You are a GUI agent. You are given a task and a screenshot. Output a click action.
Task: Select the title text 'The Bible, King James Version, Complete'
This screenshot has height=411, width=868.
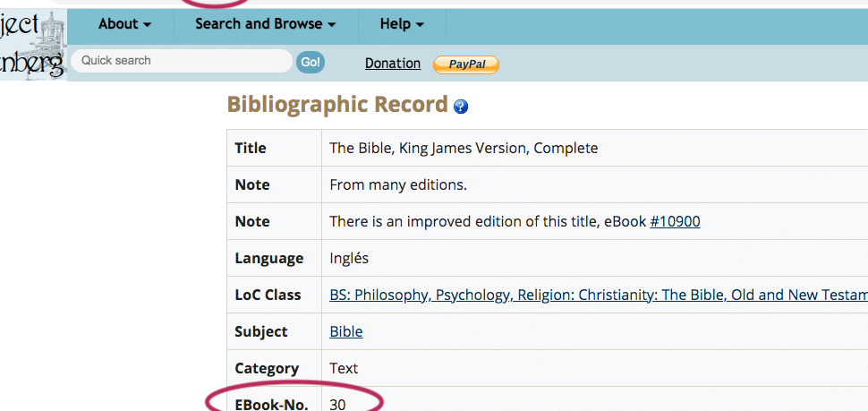pos(464,148)
